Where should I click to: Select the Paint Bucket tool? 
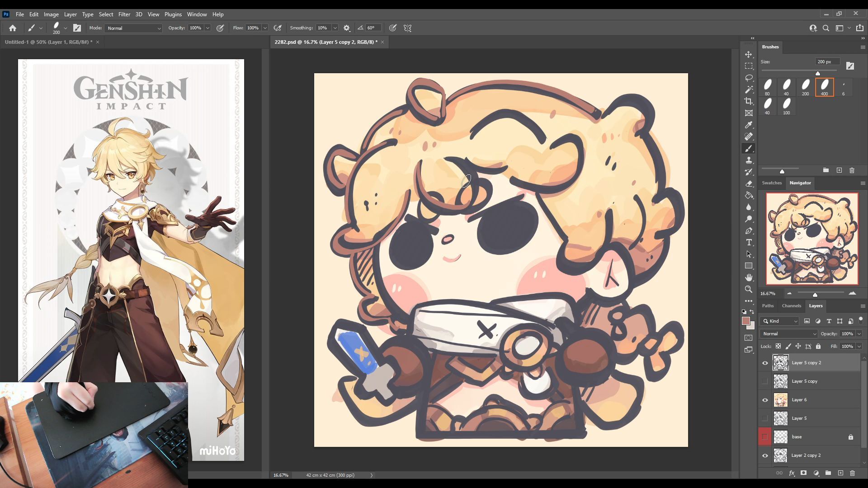[x=749, y=195]
